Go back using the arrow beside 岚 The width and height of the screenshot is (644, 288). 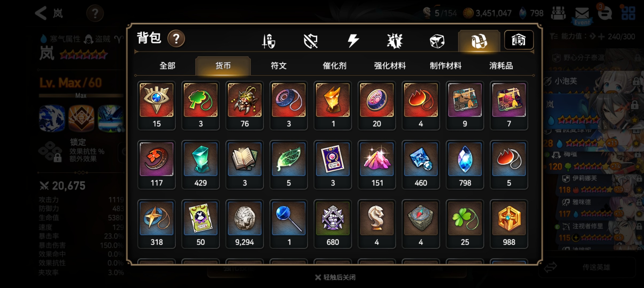(41, 13)
